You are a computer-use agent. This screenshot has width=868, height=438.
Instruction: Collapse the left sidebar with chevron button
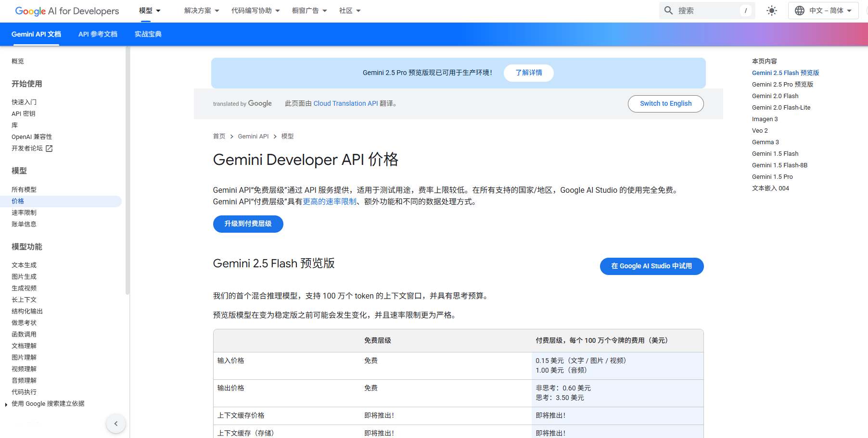[x=116, y=424]
